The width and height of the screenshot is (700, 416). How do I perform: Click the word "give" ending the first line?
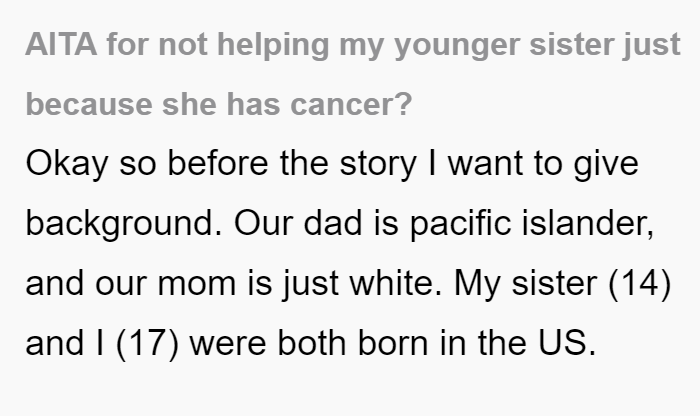tap(606, 165)
